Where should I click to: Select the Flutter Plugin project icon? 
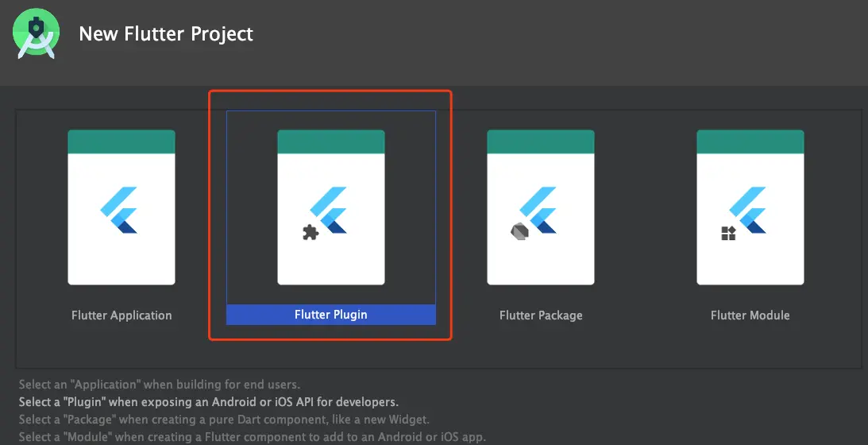[331, 207]
